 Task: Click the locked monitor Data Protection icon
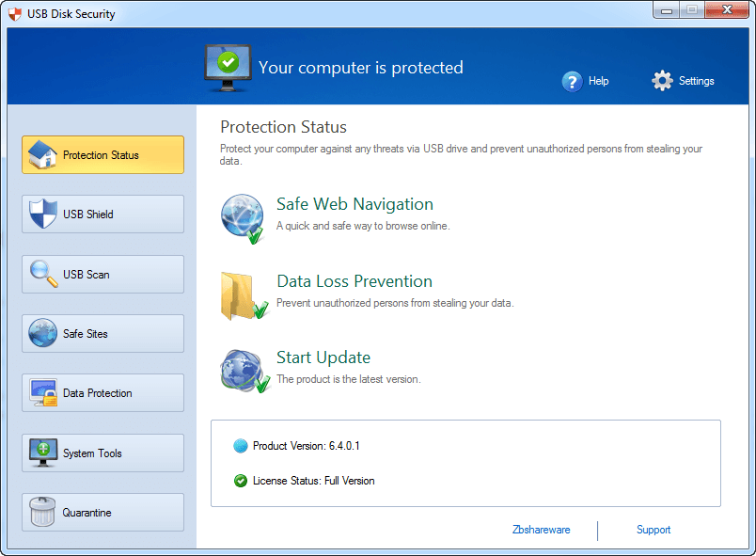43,392
